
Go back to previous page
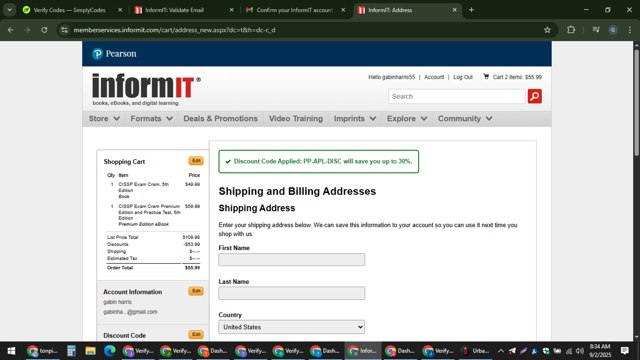[x=11, y=30]
